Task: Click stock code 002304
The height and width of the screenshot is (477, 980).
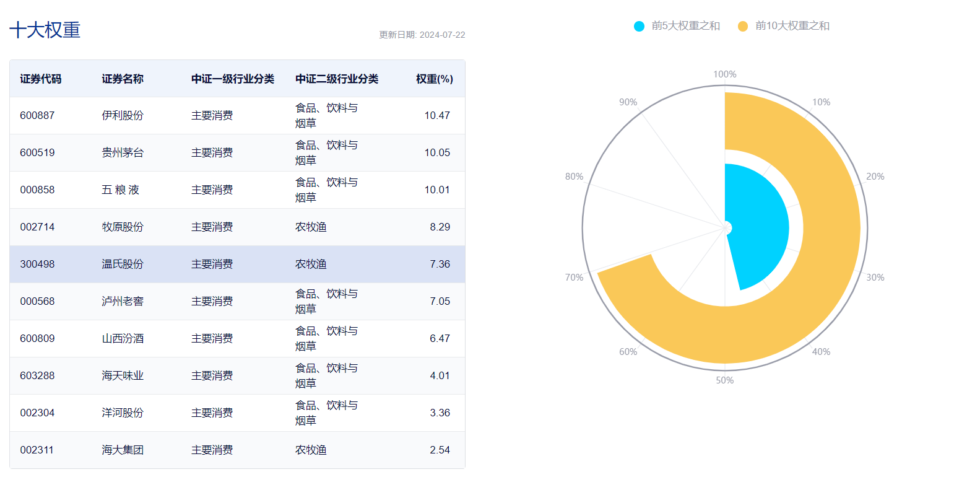Action: point(37,413)
